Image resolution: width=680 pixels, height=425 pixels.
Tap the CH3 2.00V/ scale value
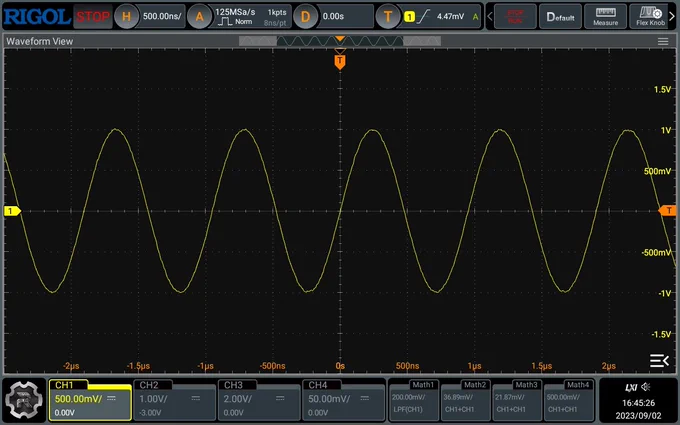click(238, 399)
